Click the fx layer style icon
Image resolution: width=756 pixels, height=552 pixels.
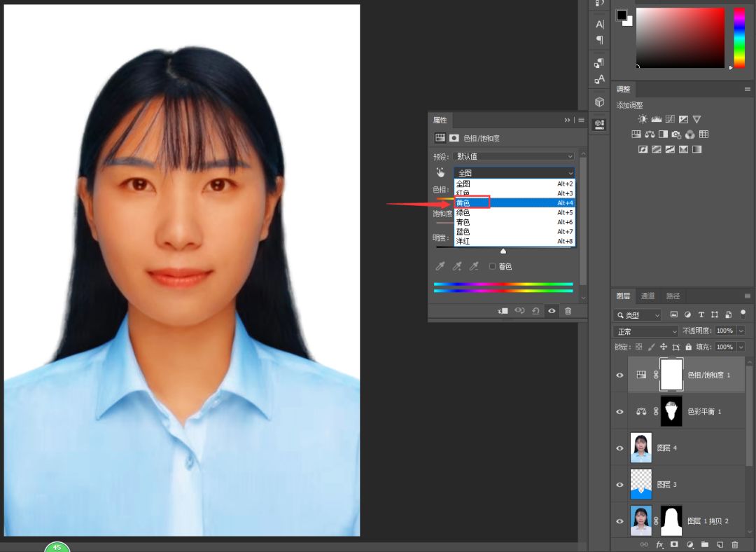click(x=659, y=544)
